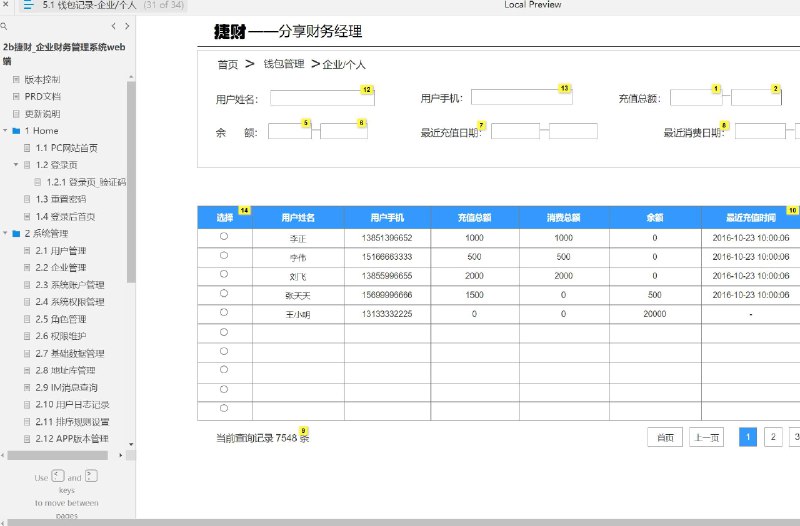Open 2.9 IM消息查询 page
Screen dimensions: 800x526
(x=66, y=387)
